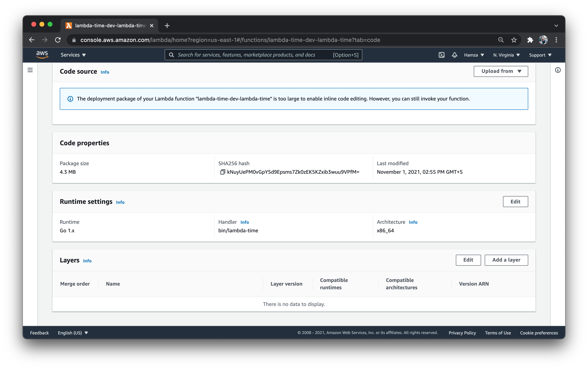This screenshot has height=369, width=588.
Task: Open the notifications bell icon
Action: coord(454,55)
